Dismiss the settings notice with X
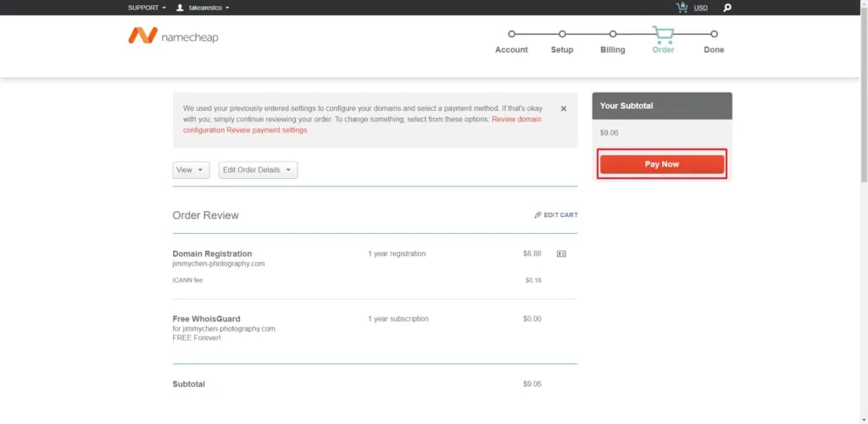Viewport: 868px width, 424px height. point(564,109)
